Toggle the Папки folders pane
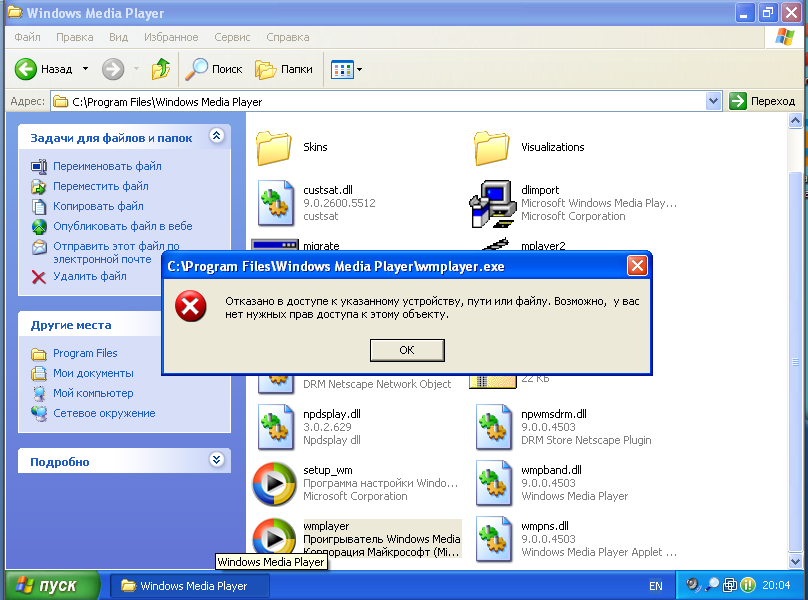The height and width of the screenshot is (600, 808). coord(284,69)
